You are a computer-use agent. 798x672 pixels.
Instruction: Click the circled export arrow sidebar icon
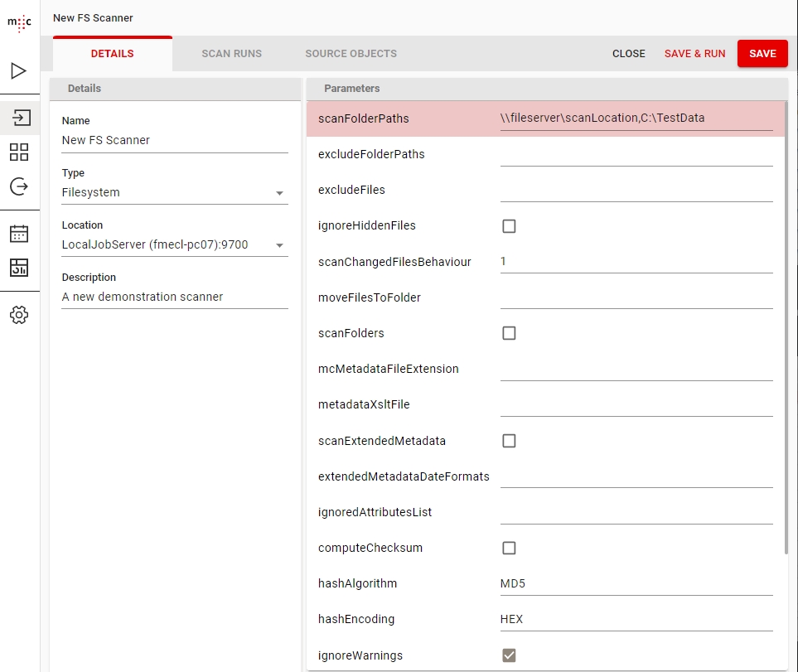pos(19,186)
